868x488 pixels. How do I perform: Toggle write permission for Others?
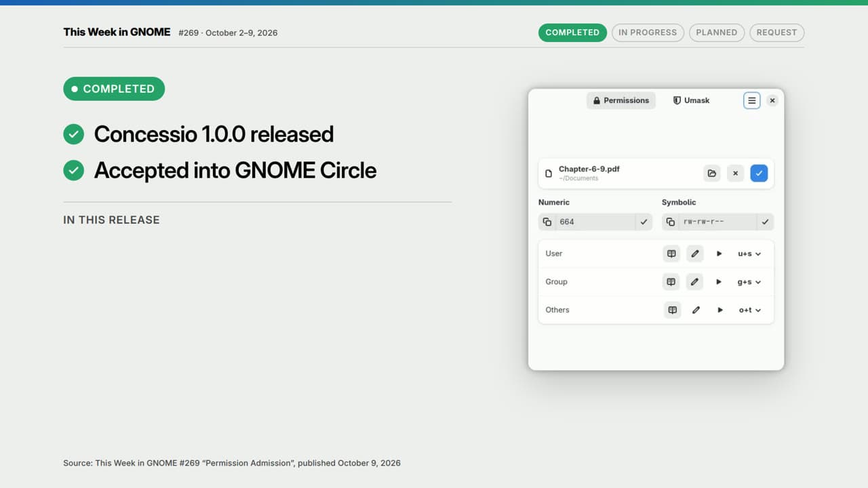coord(696,310)
